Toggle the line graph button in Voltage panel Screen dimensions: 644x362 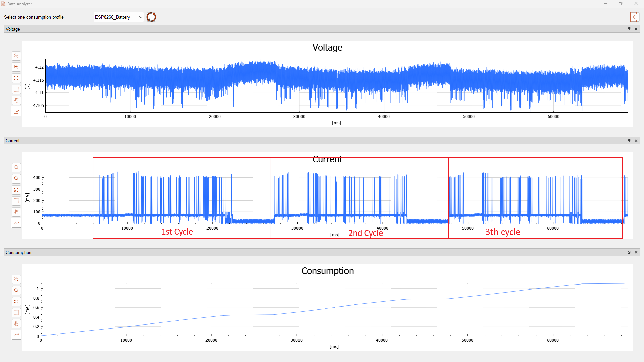click(x=16, y=111)
